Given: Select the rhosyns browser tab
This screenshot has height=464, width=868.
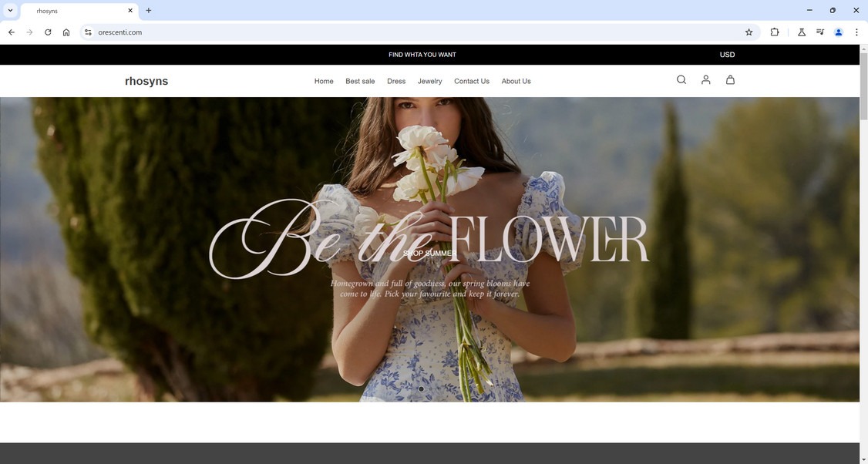Looking at the screenshot, I should (x=79, y=11).
